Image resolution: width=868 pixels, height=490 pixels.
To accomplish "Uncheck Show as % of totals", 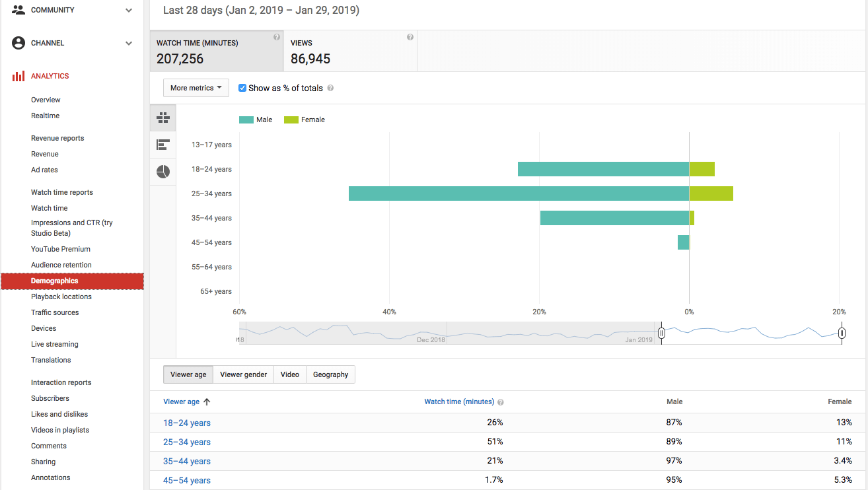I will [x=242, y=87].
